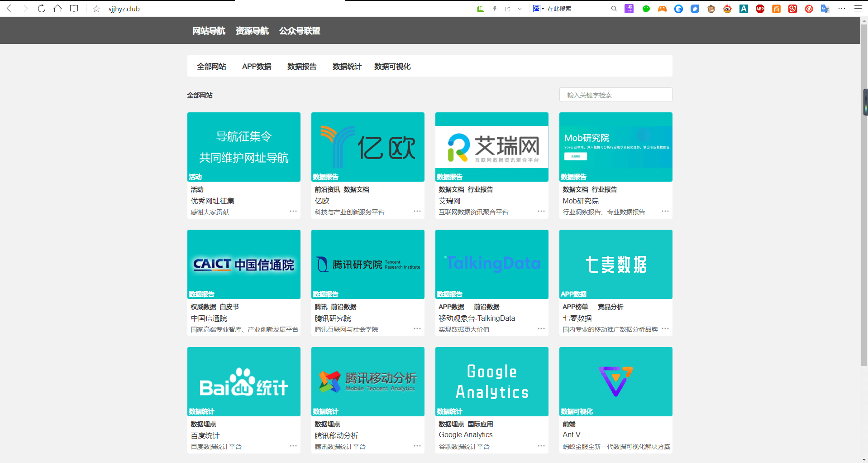Select the 数据报告 category tab
This screenshot has height=463, width=868.
tap(302, 67)
